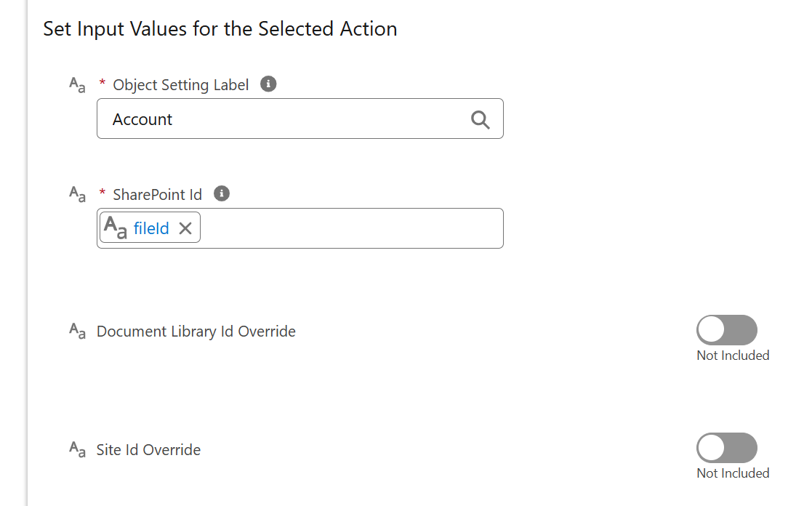Image resolution: width=812 pixels, height=506 pixels.
Task: Click the Site Id Override label
Action: [x=148, y=449]
